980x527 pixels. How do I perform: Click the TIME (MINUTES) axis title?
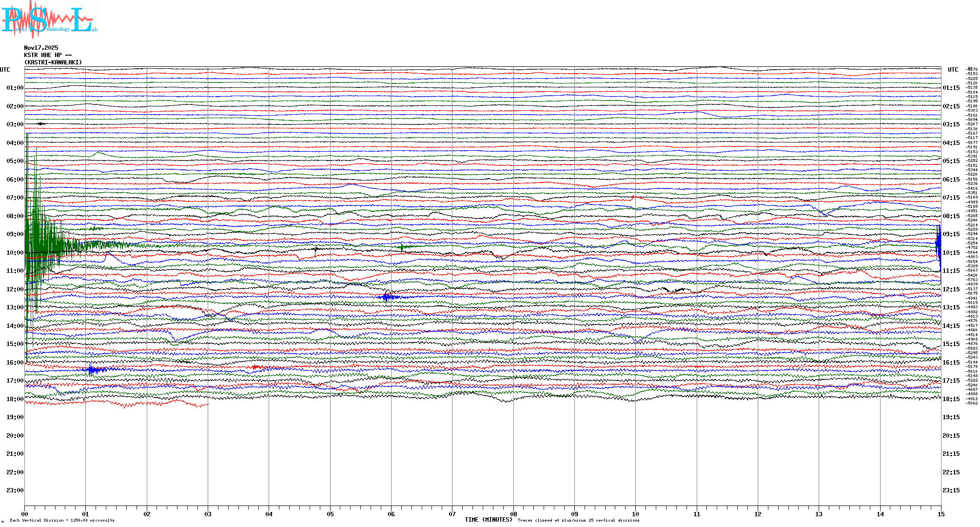pyautogui.click(x=488, y=520)
